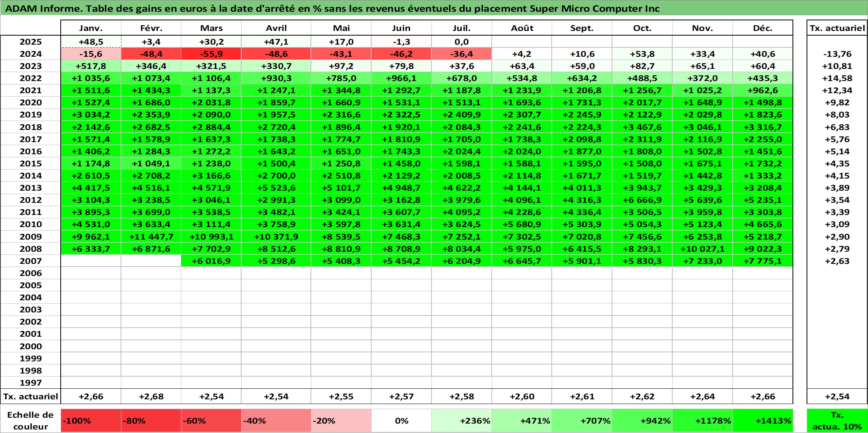This screenshot has height=433, width=868.
Task: Click the -60% color scale swatch
Action: (x=211, y=421)
